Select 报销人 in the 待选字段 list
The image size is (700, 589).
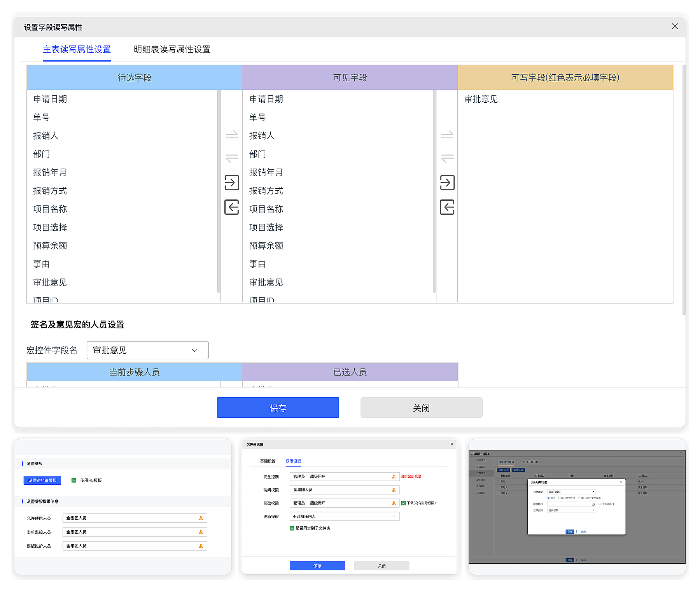[x=45, y=135]
